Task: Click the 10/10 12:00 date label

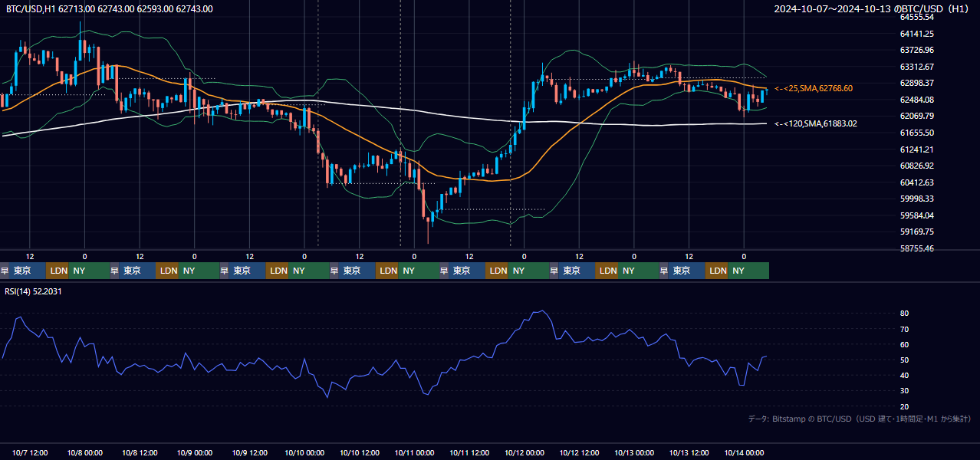Action: (360, 452)
